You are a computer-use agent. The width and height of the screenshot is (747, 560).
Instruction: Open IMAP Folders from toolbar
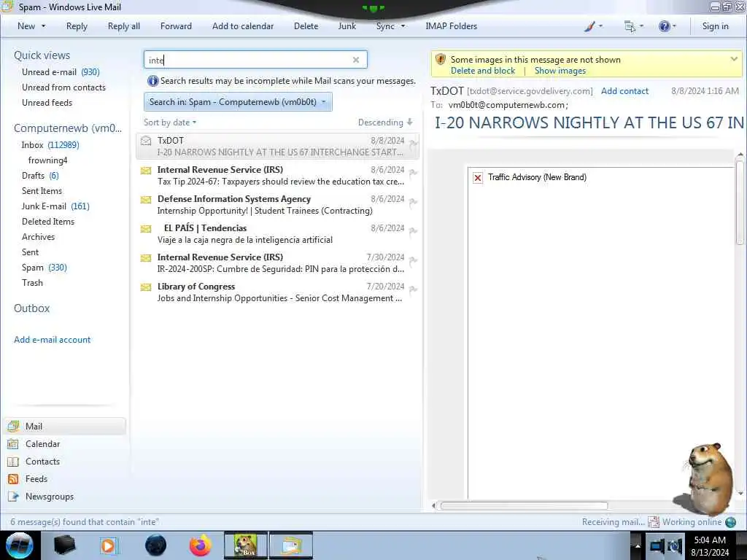[451, 26]
